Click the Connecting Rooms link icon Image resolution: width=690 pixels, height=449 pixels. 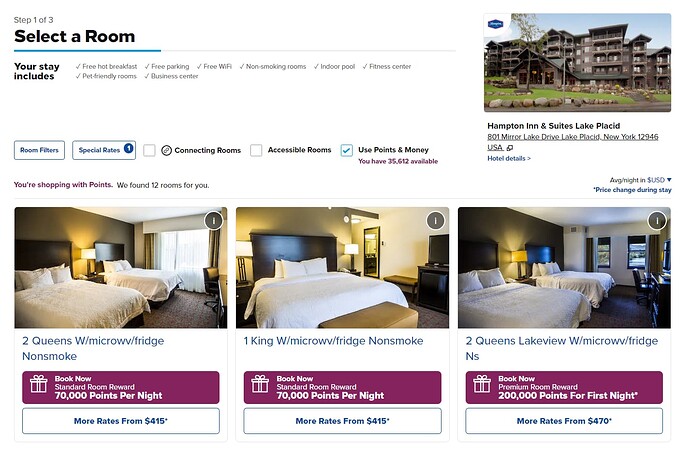pyautogui.click(x=166, y=151)
